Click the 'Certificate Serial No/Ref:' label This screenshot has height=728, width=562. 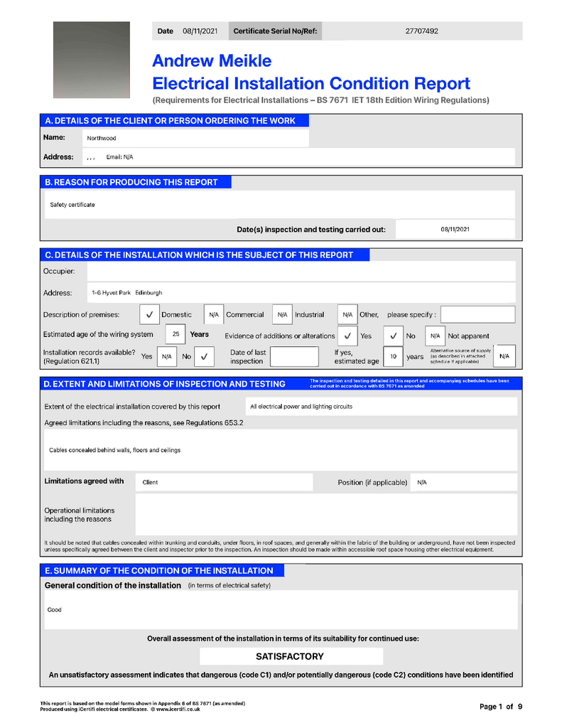(275, 31)
